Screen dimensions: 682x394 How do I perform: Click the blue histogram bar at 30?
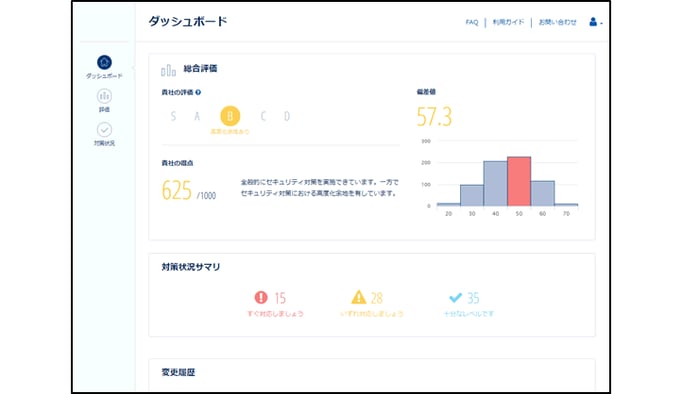click(472, 195)
